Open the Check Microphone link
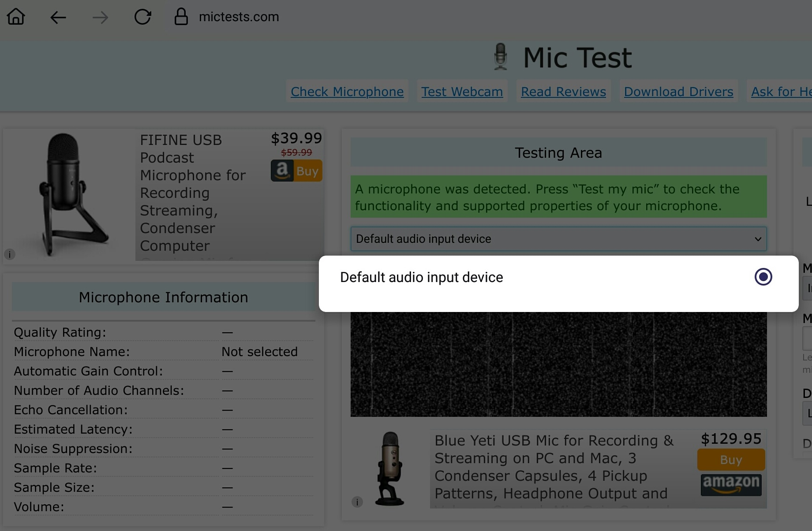 [347, 91]
